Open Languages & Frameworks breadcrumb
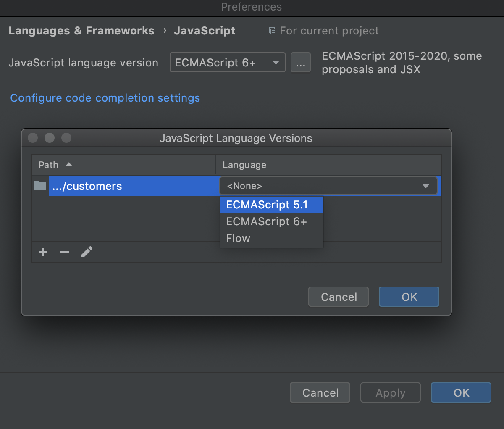The height and width of the screenshot is (429, 504). click(x=81, y=30)
